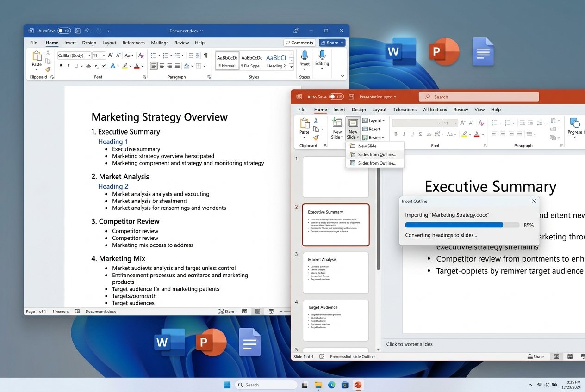This screenshot has height=392, width=585.
Task: Click the taskbar Search field
Action: pos(266,385)
